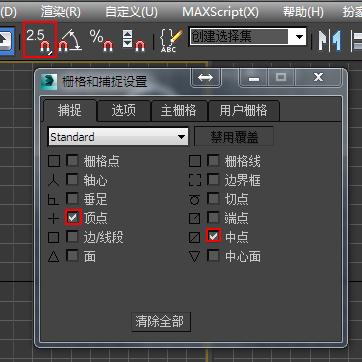Click the double-arrow button in dialog title bar
The width and height of the screenshot is (362, 362).
tap(205, 78)
